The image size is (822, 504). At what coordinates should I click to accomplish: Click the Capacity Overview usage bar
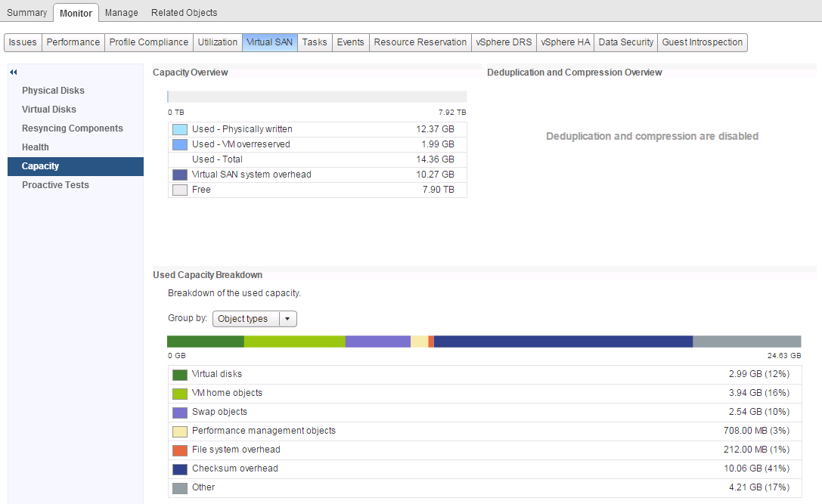(x=317, y=97)
